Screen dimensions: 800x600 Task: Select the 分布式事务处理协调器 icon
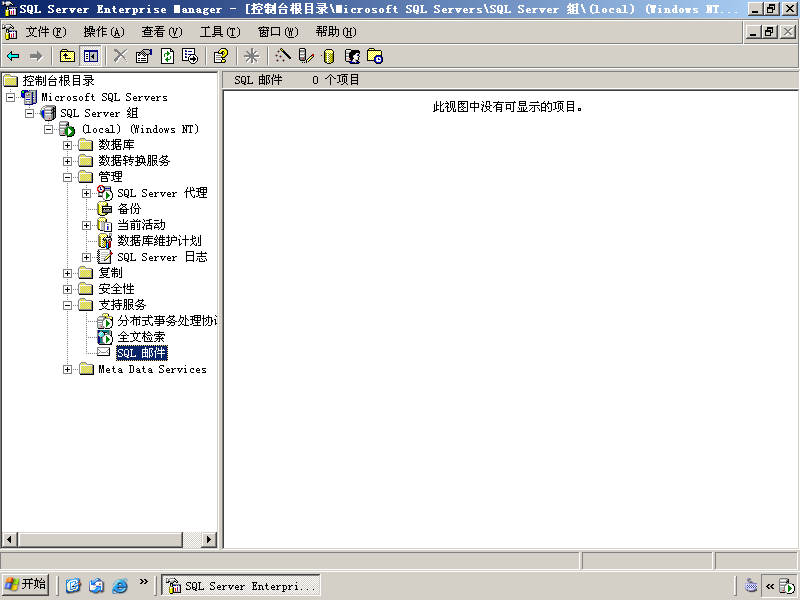coord(105,321)
